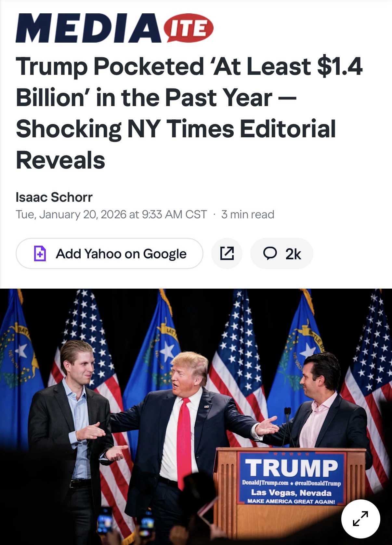Image resolution: width=392 pixels, height=545 pixels.
Task: Click the red ITE speech bubble
Action: [x=189, y=28]
